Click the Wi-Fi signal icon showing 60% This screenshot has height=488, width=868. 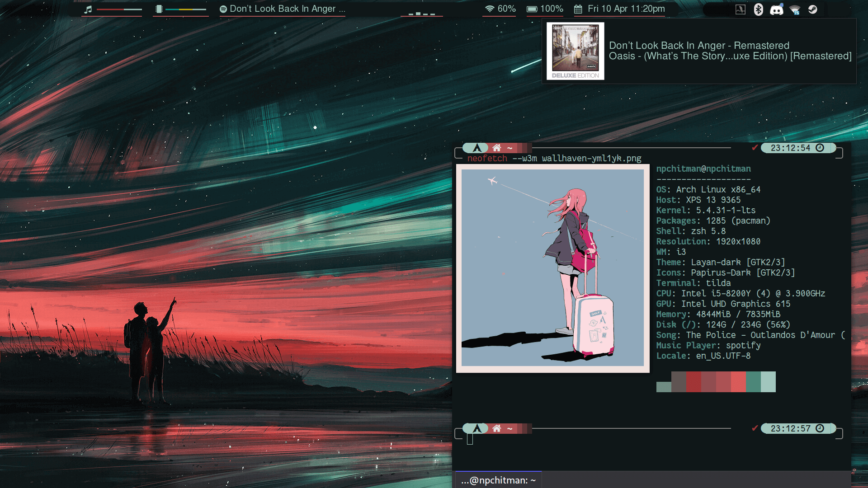[x=490, y=9]
